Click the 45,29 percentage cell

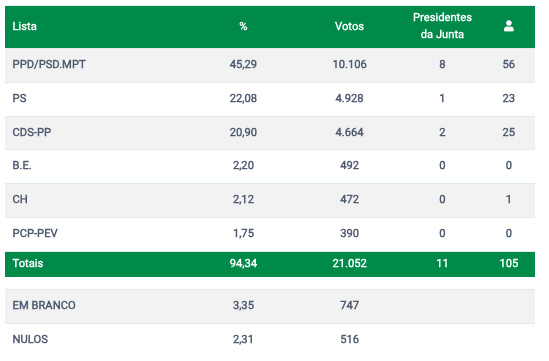243,64
